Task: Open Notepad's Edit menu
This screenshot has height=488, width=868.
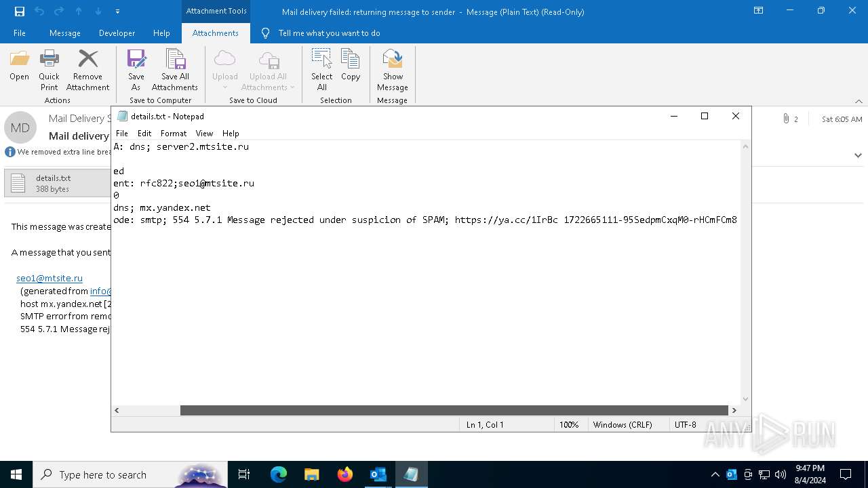Action: (x=144, y=134)
